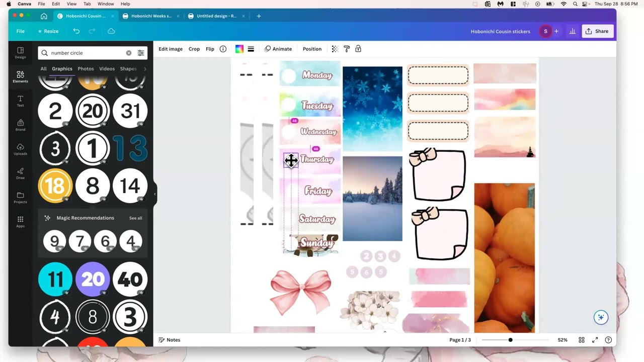The height and width of the screenshot is (362, 644).
Task: Add the white 31 circle graphic
Action: pos(130,111)
